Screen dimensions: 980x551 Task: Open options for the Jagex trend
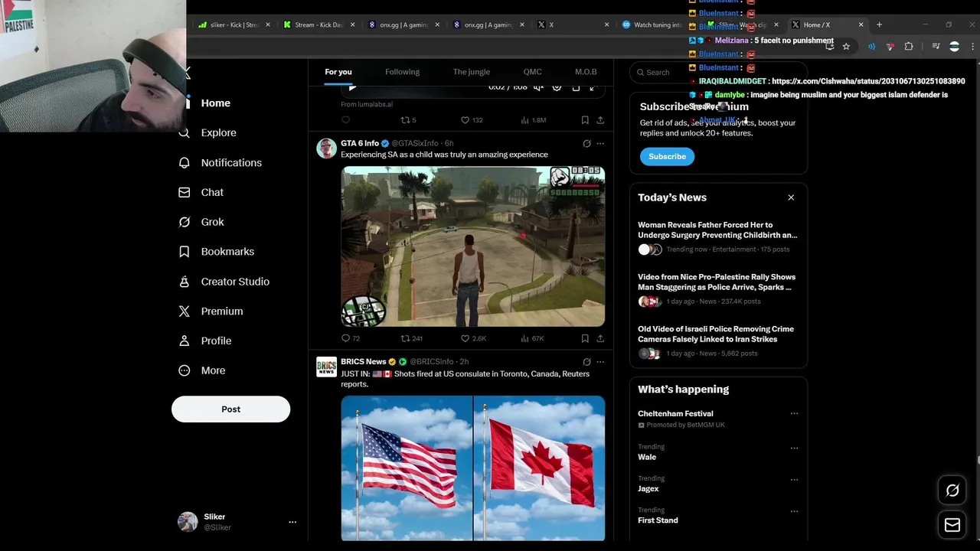point(794,480)
